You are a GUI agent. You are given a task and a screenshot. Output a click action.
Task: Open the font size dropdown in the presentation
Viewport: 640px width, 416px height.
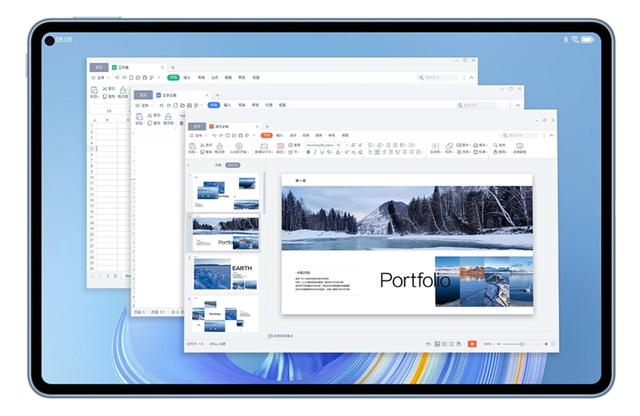342,145
